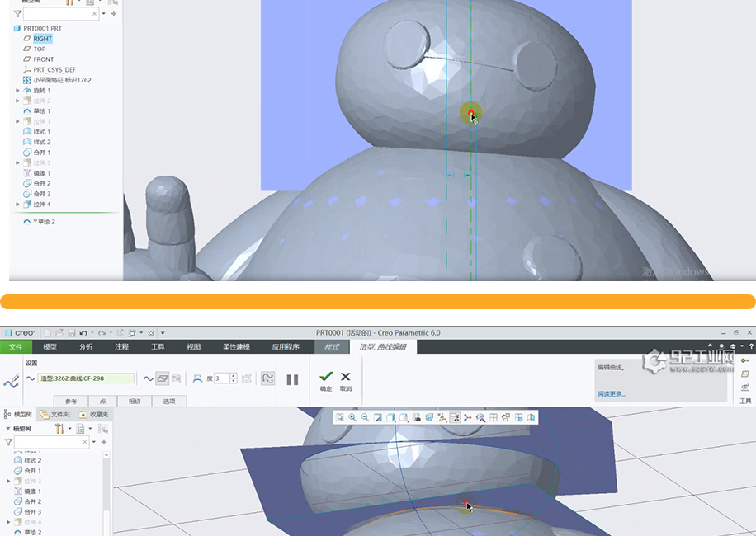This screenshot has height=536, width=756.
Task: Expand the 拉伸 2 tree node
Action: pyautogui.click(x=18, y=101)
